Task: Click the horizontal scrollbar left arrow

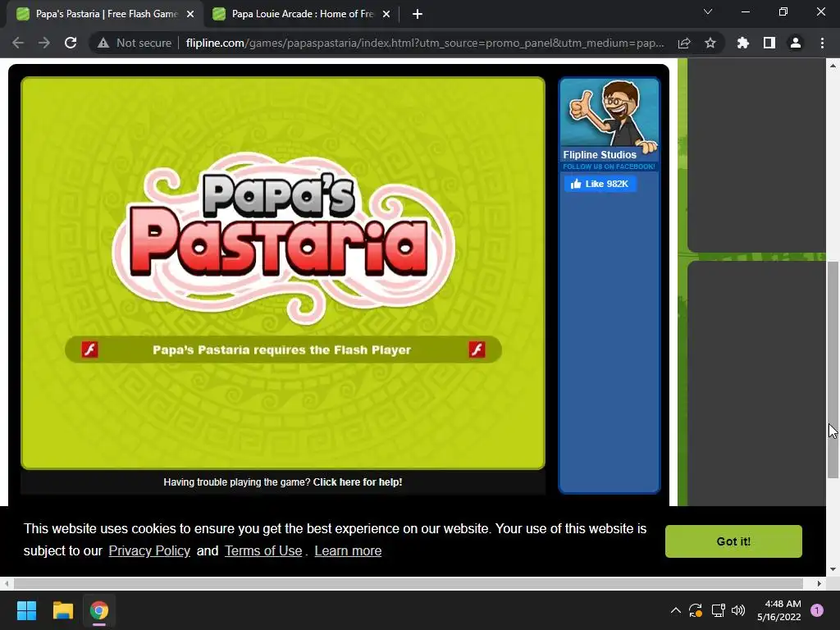Action: pos(7,583)
